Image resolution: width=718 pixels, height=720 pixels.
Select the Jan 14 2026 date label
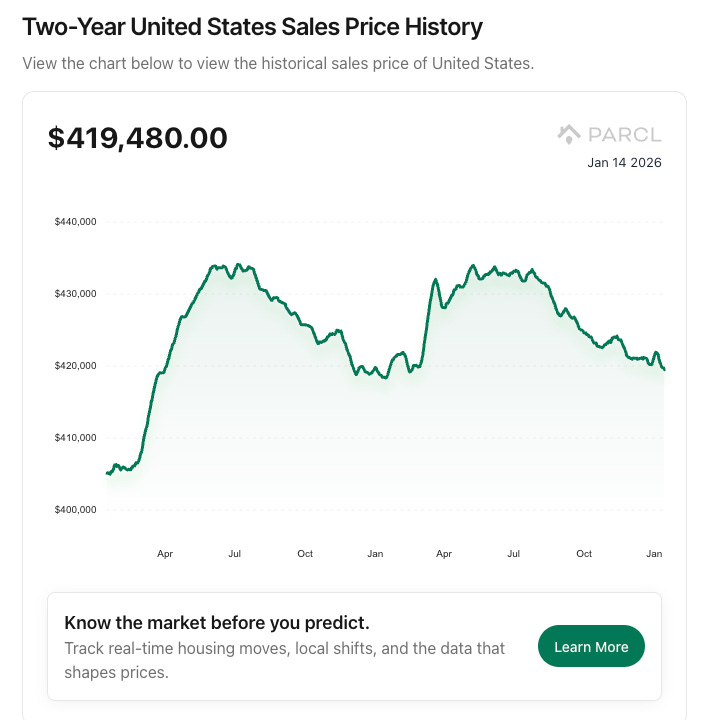point(624,163)
